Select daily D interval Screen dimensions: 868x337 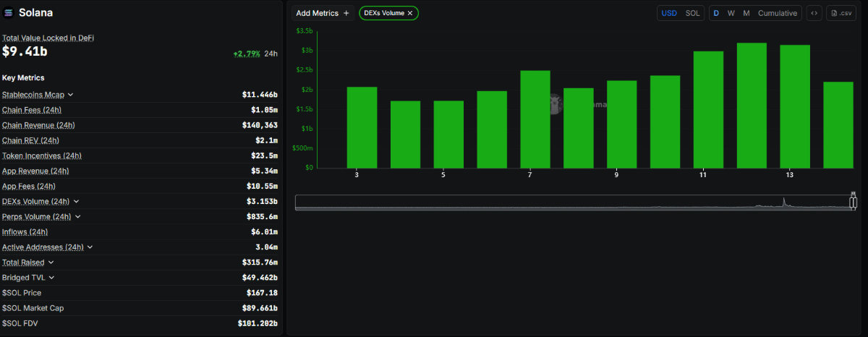(716, 13)
